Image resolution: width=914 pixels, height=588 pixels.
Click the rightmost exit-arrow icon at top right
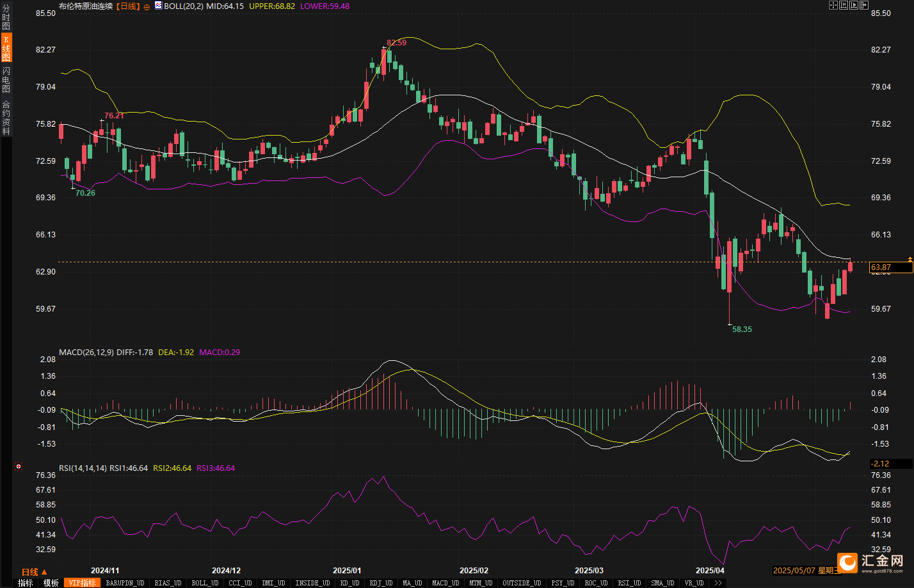(863, 5)
